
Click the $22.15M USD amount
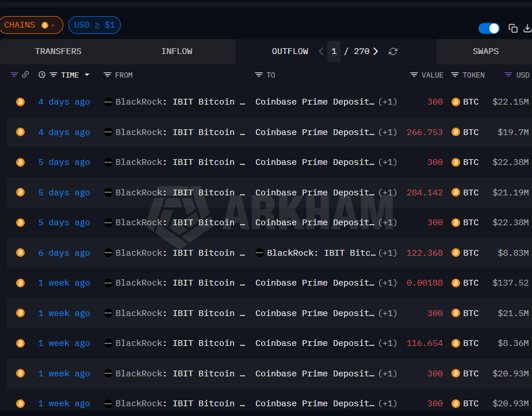[510, 102]
